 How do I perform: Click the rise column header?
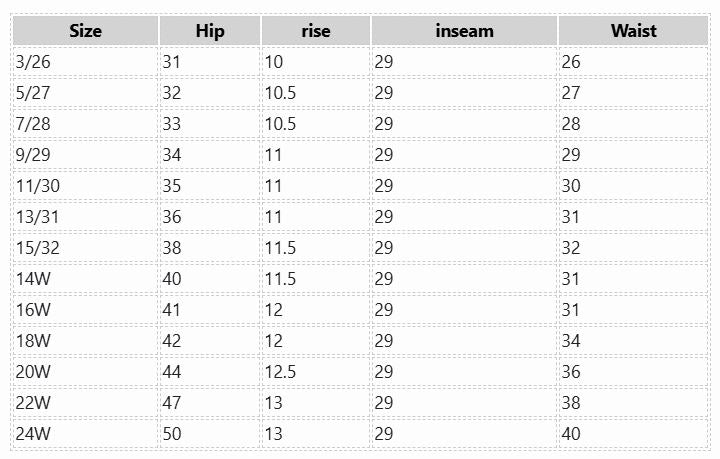point(315,31)
